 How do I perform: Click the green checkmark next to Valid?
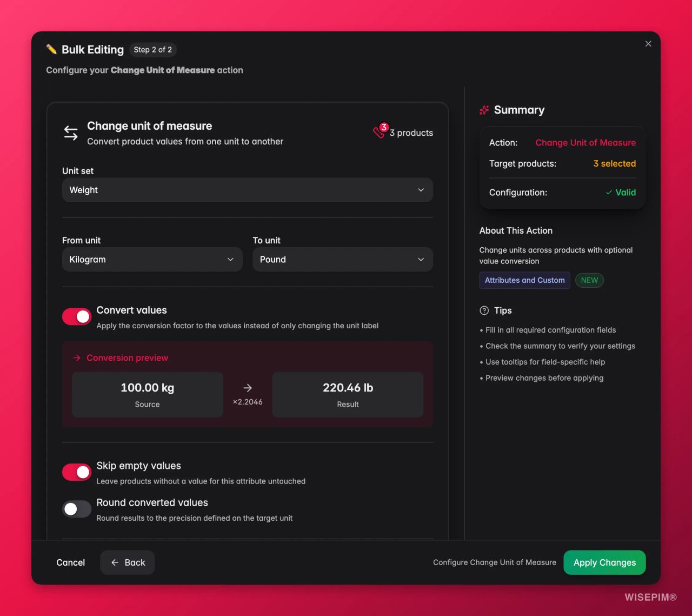(x=609, y=193)
